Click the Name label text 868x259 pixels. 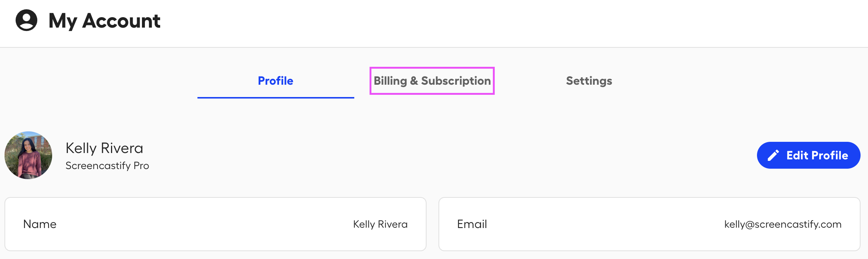[40, 224]
